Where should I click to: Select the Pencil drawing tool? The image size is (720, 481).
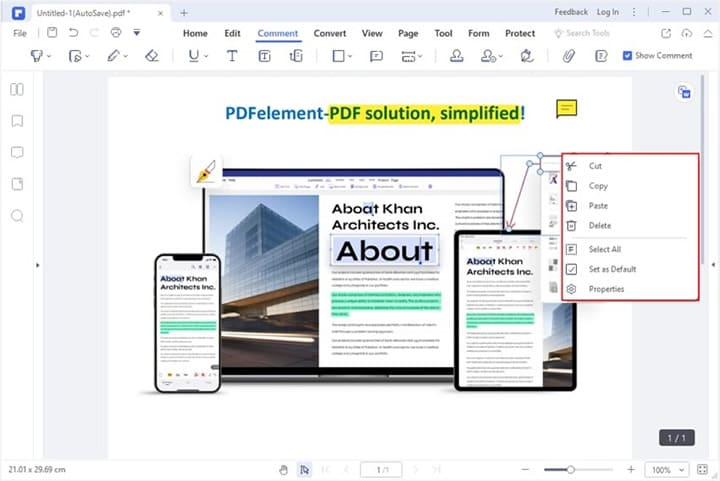tap(113, 56)
